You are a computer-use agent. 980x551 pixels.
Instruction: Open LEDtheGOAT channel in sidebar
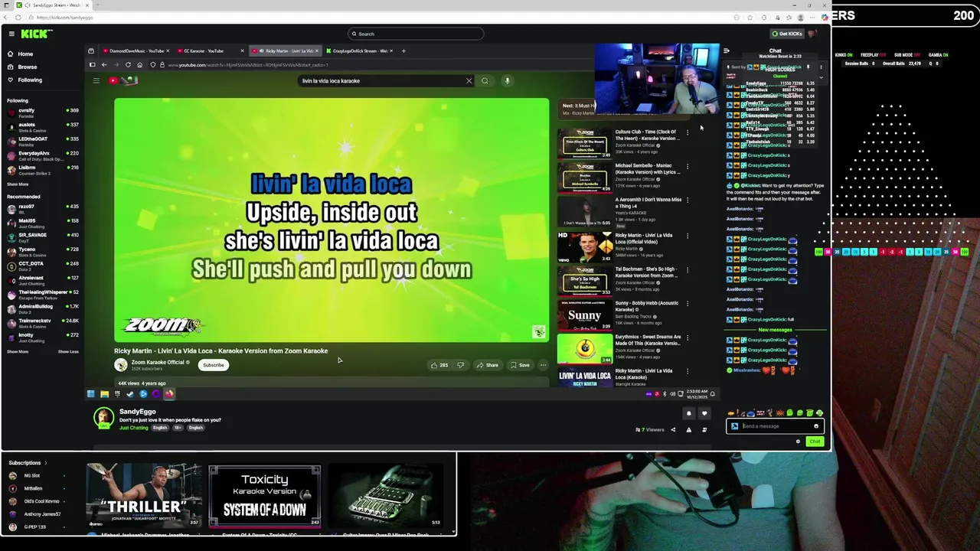pos(43,140)
